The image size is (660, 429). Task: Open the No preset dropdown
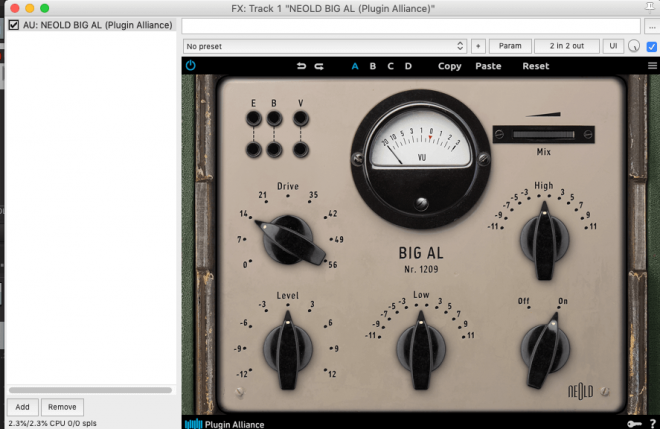[x=325, y=46]
